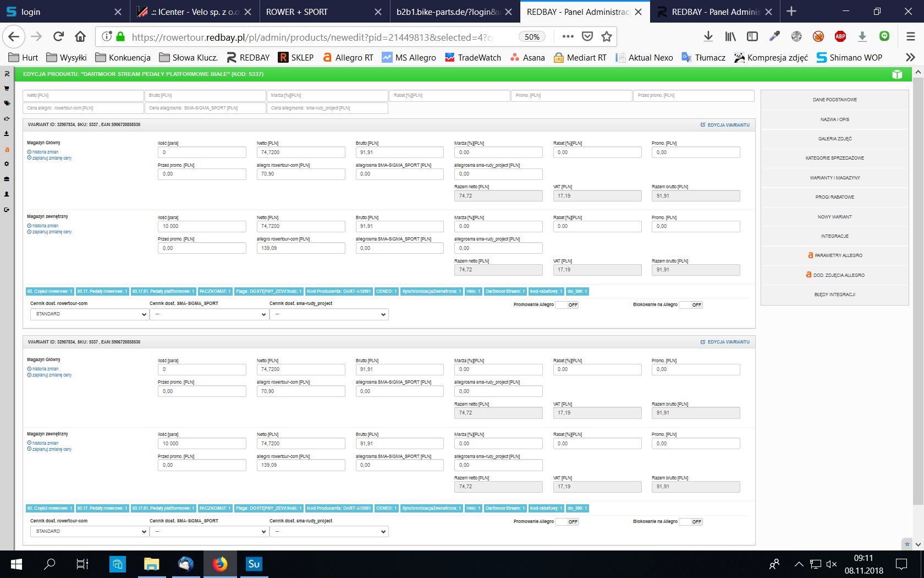
Task: Toggle second variant's Promowanie Allegro switch
Action: pyautogui.click(x=566, y=522)
